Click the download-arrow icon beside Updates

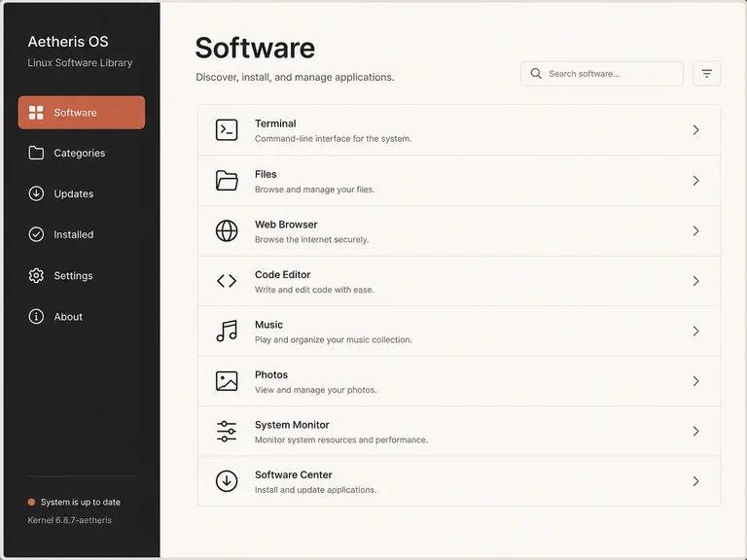click(x=36, y=193)
